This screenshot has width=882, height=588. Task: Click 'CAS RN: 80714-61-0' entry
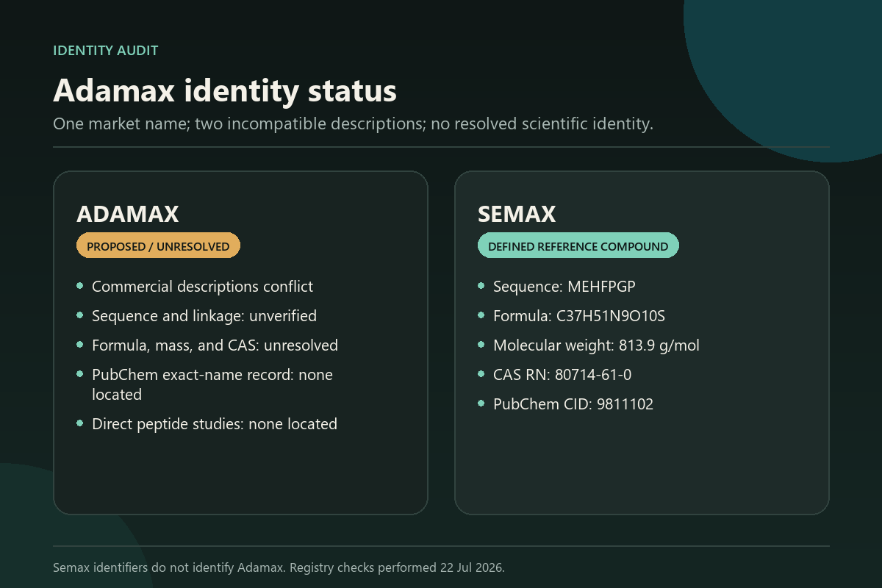[x=562, y=375]
